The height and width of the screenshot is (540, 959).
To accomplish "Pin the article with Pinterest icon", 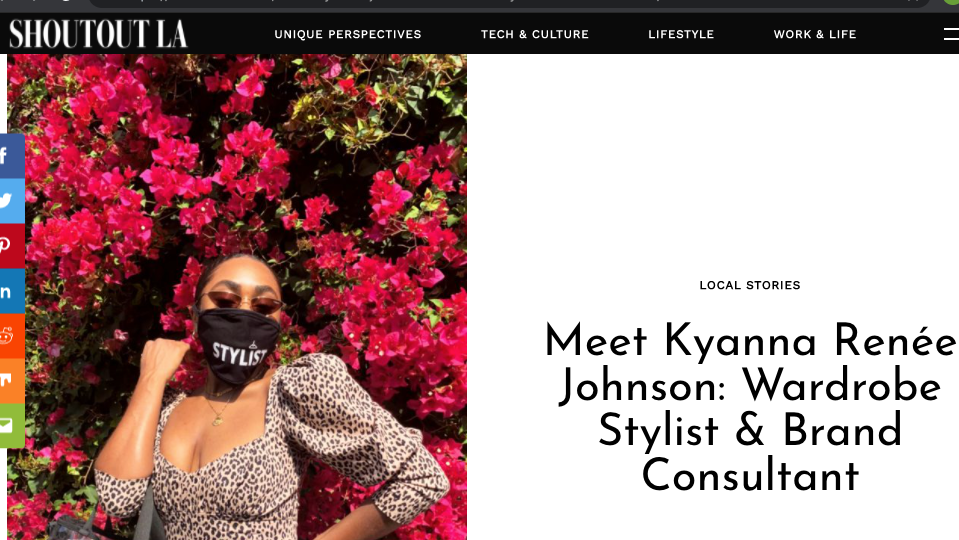I will [11, 245].
